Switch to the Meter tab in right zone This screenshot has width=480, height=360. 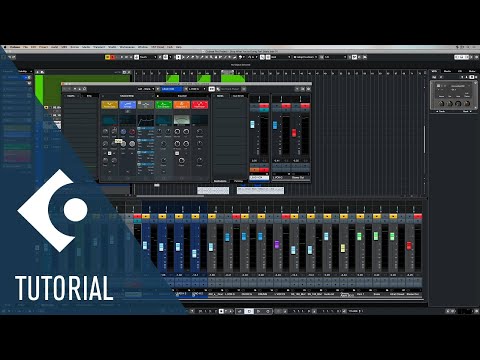point(472,71)
